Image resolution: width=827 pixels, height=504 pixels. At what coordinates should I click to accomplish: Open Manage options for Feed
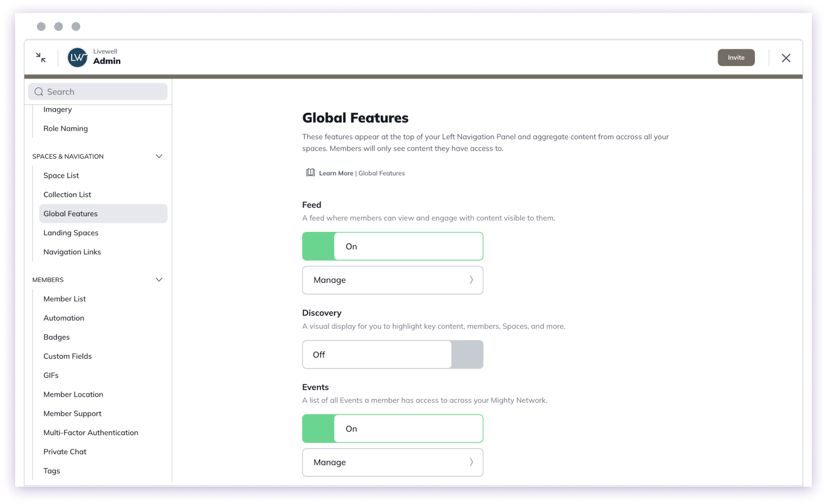pos(392,280)
